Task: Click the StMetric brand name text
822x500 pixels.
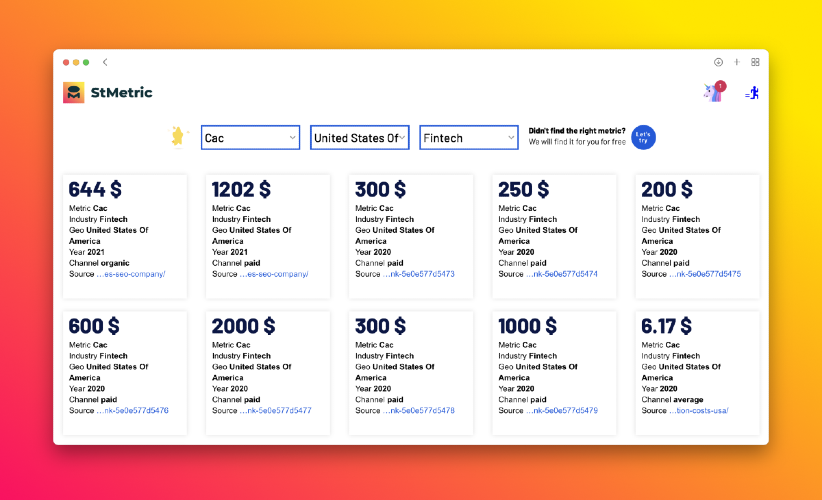Action: pos(122,93)
